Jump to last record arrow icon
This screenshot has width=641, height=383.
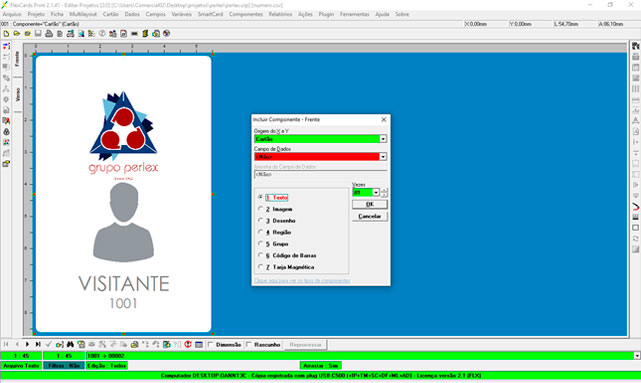[38, 345]
